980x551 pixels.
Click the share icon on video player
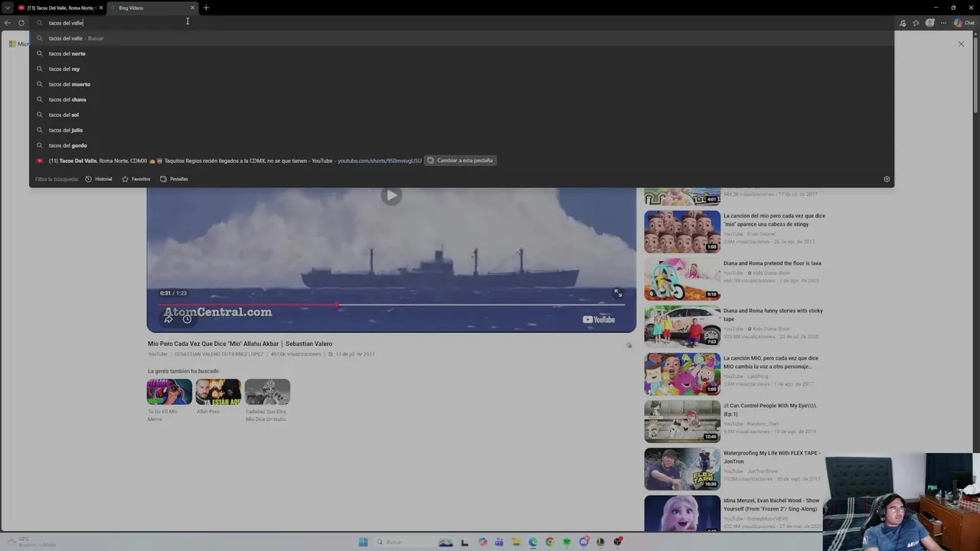pyautogui.click(x=168, y=319)
